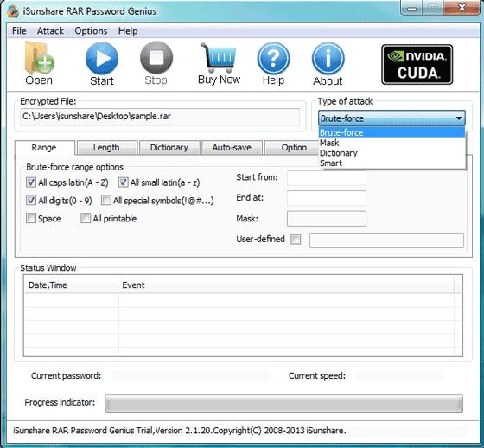Click the Encrypted File path field
The width and height of the screenshot is (484, 448).
160,117
